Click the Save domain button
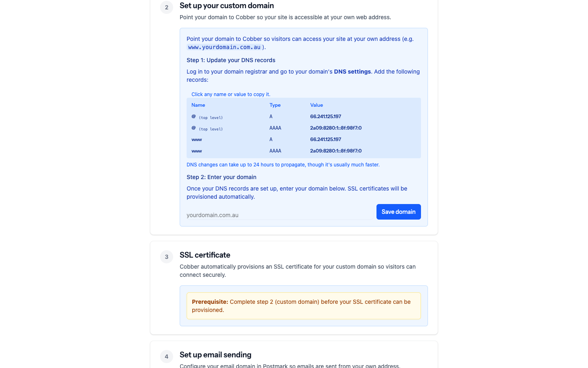Screen dimensions: 588x368 399,212
